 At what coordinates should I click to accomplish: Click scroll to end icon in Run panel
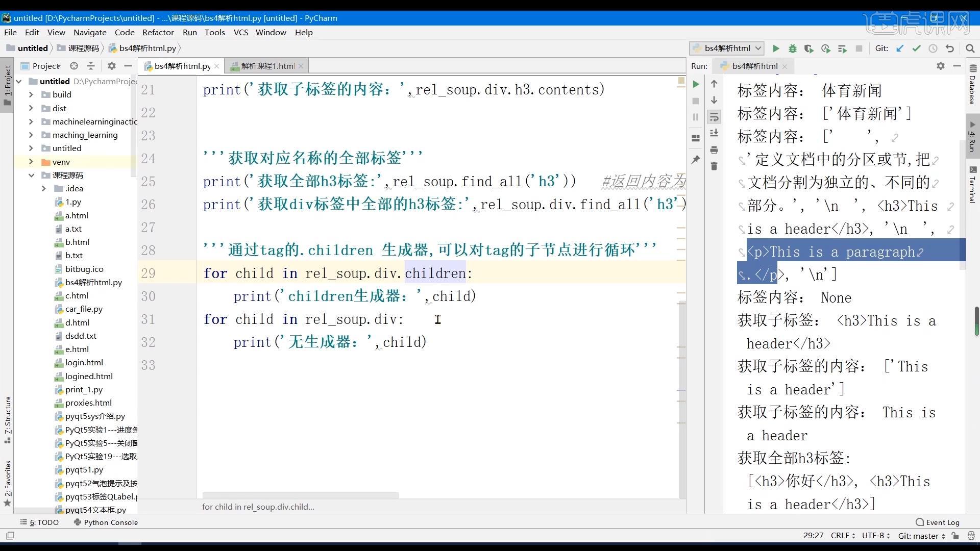tap(714, 133)
